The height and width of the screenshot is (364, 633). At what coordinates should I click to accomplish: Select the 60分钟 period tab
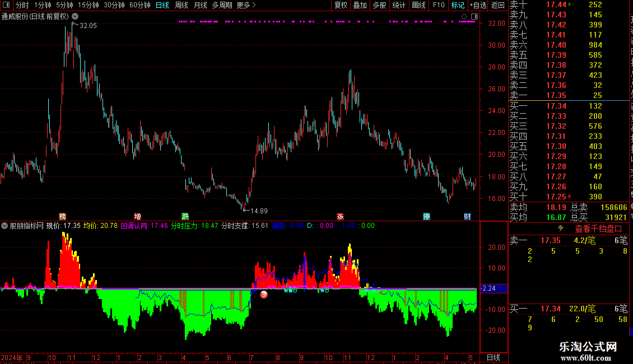coord(140,5)
